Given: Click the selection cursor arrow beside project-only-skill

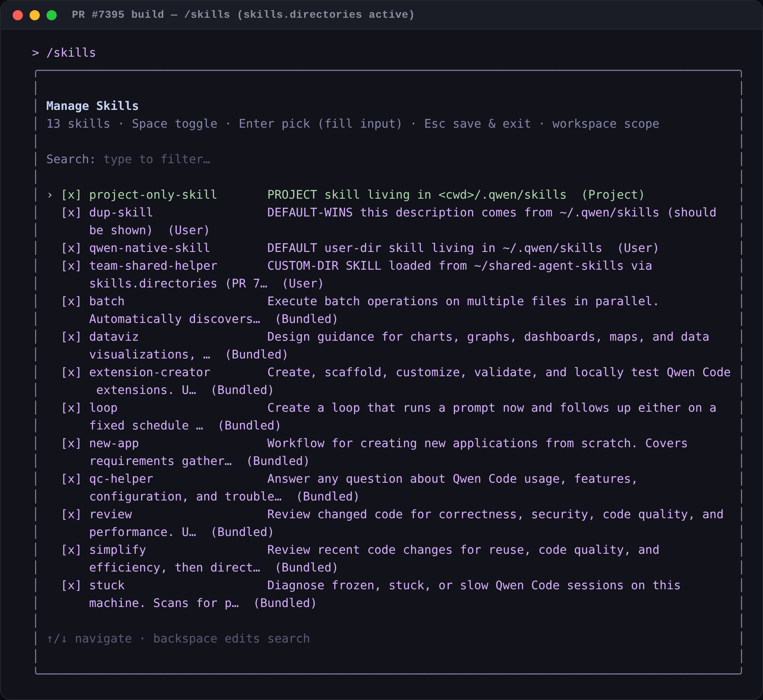Looking at the screenshot, I should 50,195.
